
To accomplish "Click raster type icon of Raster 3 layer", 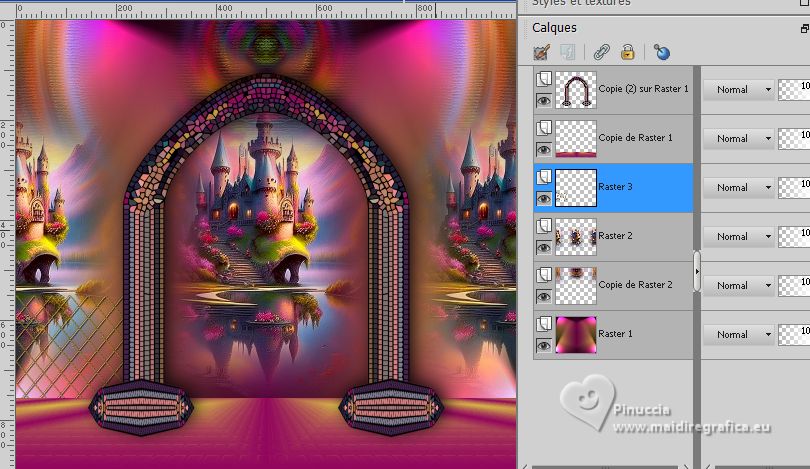I will 543,177.
